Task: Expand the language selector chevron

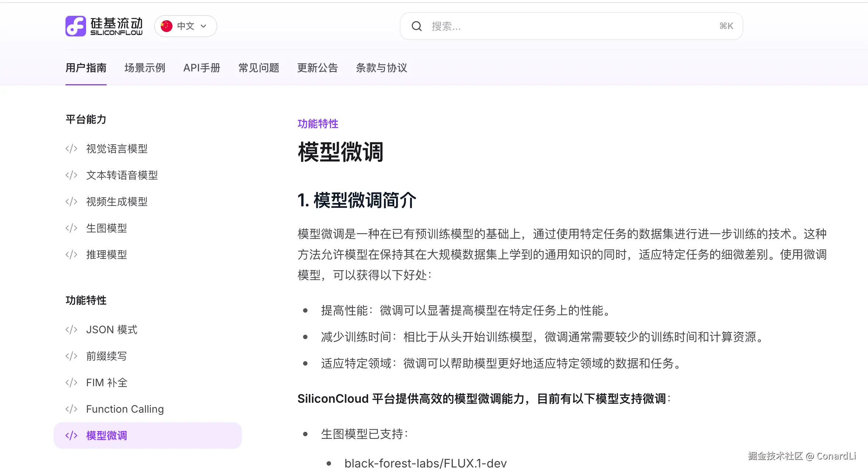Action: 203,26
